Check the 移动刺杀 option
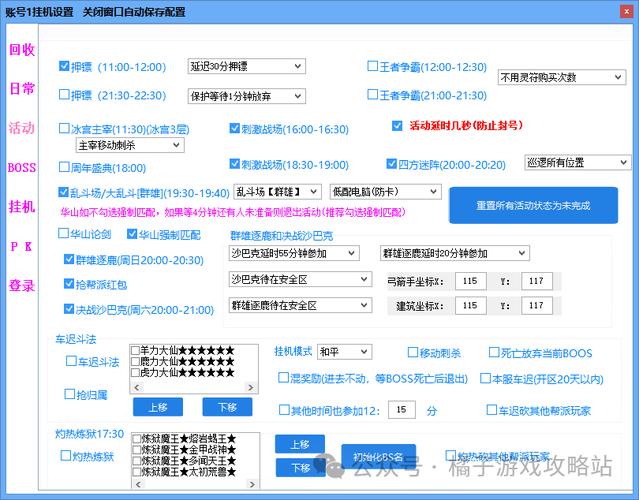 click(413, 353)
